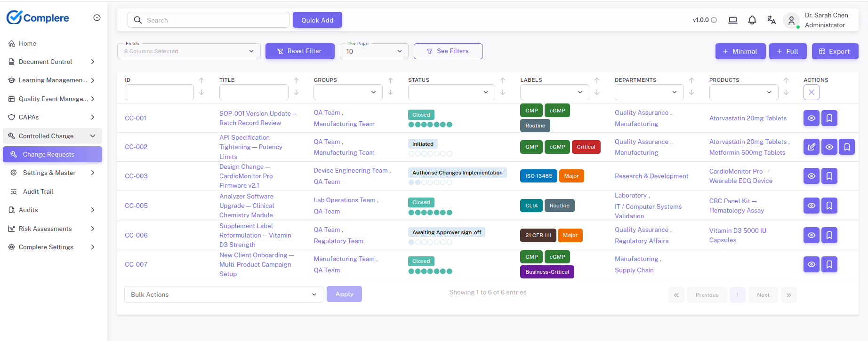Click the notification bell icon

[752, 20]
